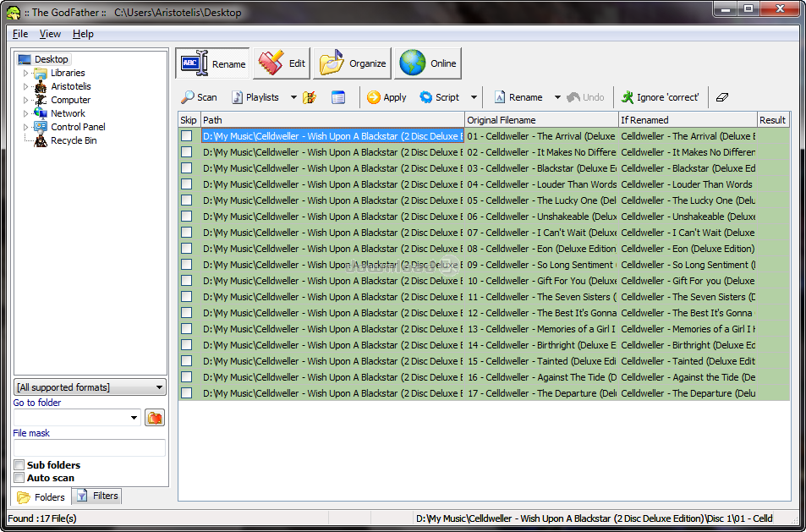Open the View menu
Viewport: 806px width, 532px height.
(x=50, y=34)
